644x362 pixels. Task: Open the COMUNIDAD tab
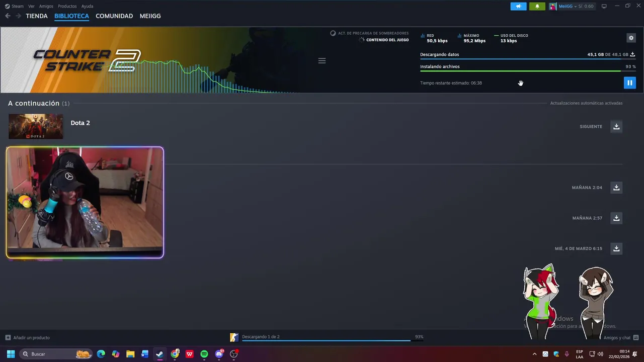click(114, 16)
